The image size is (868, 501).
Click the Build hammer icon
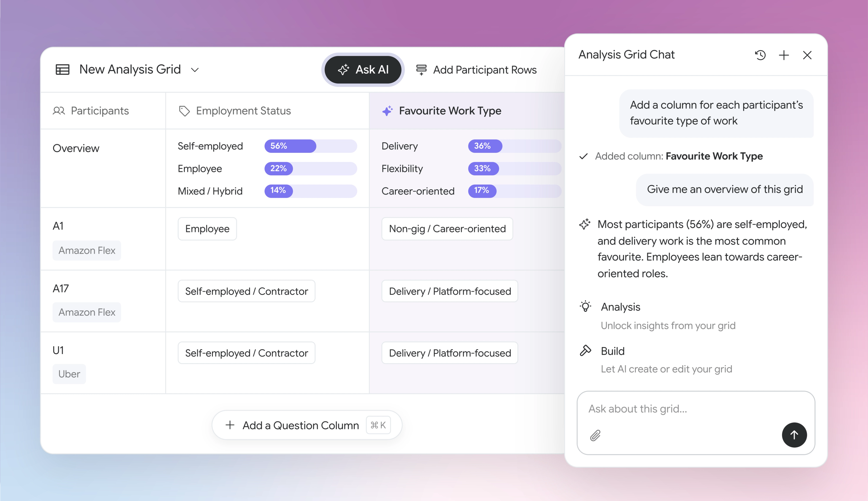click(585, 351)
